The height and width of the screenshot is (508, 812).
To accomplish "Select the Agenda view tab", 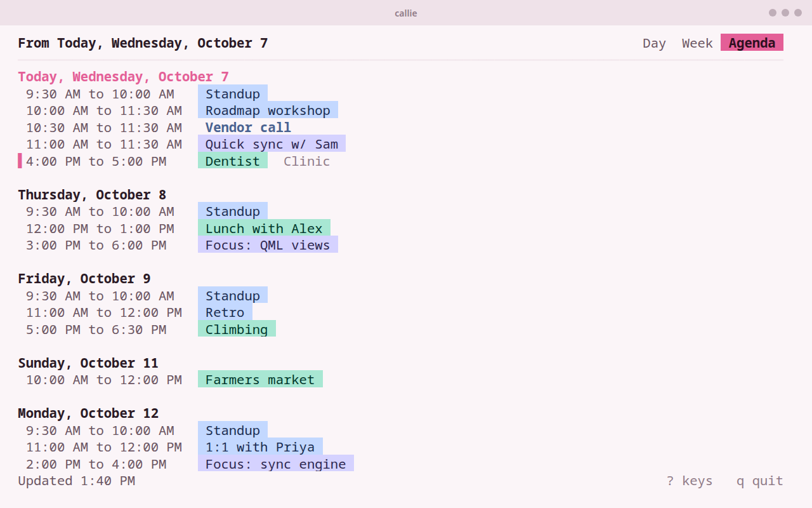I will point(752,43).
